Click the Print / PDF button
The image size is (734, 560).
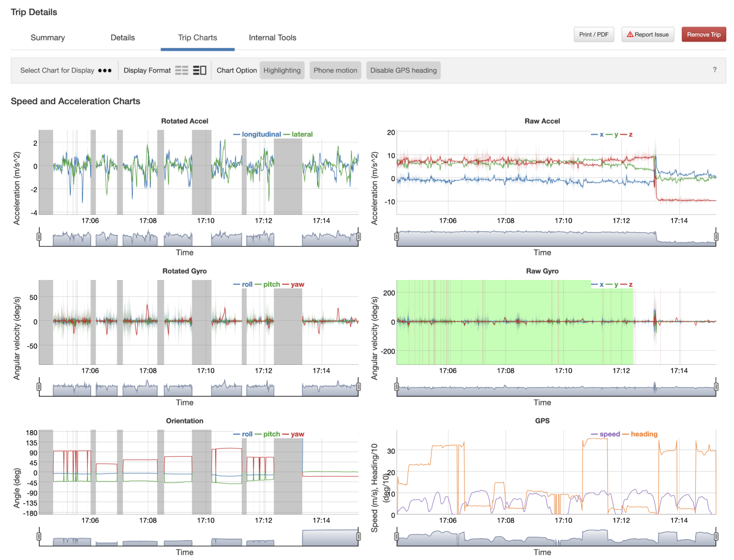pos(593,34)
